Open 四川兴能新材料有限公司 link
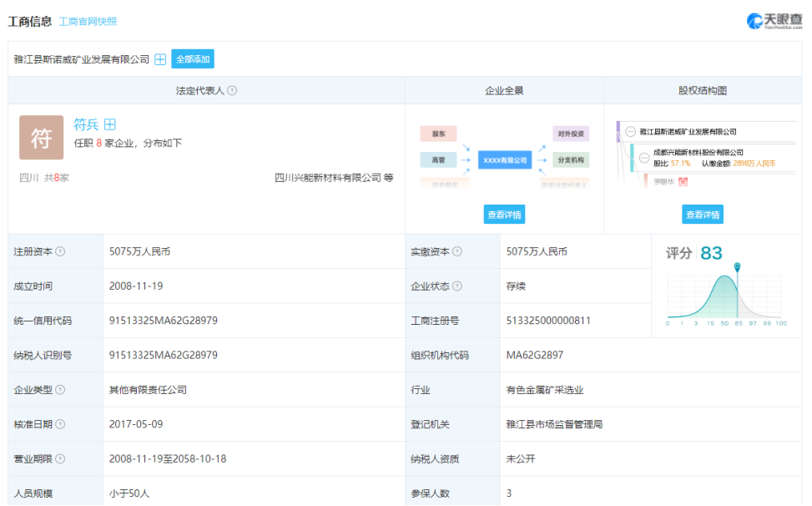This screenshot has height=506, width=812. click(328, 178)
